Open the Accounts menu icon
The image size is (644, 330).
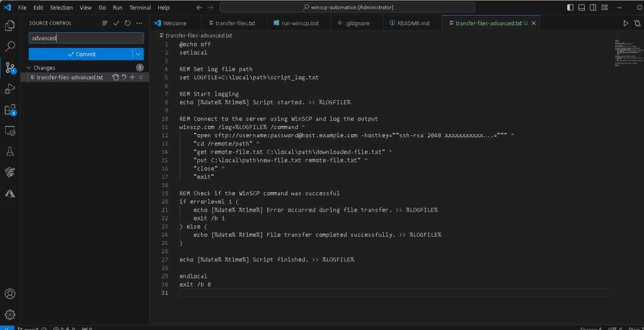coord(10,294)
